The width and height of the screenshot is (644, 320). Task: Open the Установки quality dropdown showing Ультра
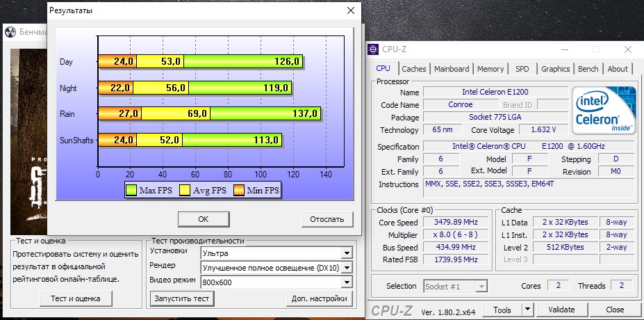tap(276, 253)
